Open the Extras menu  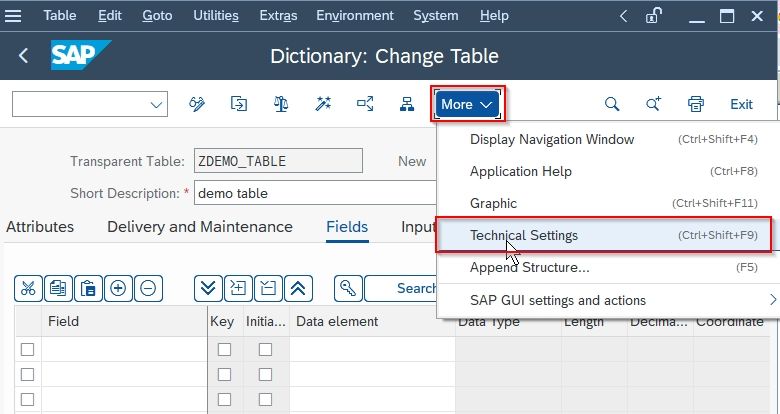click(278, 16)
